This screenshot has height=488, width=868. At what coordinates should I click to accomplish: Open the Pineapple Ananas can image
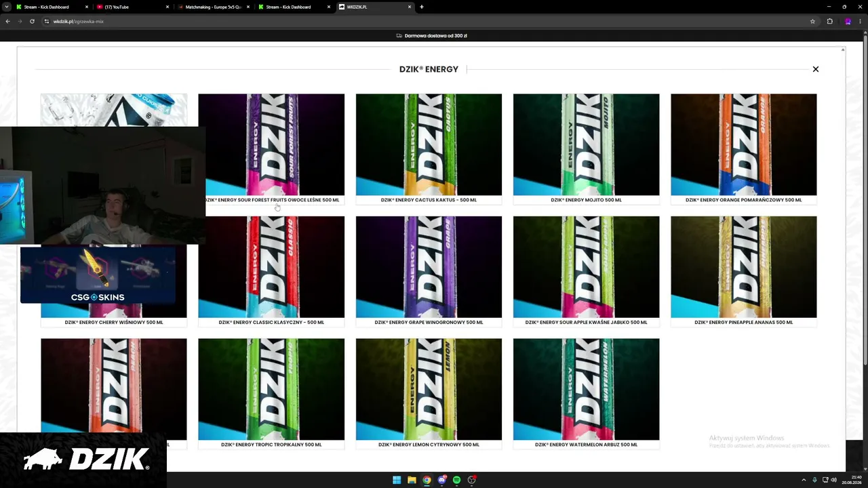tap(744, 267)
